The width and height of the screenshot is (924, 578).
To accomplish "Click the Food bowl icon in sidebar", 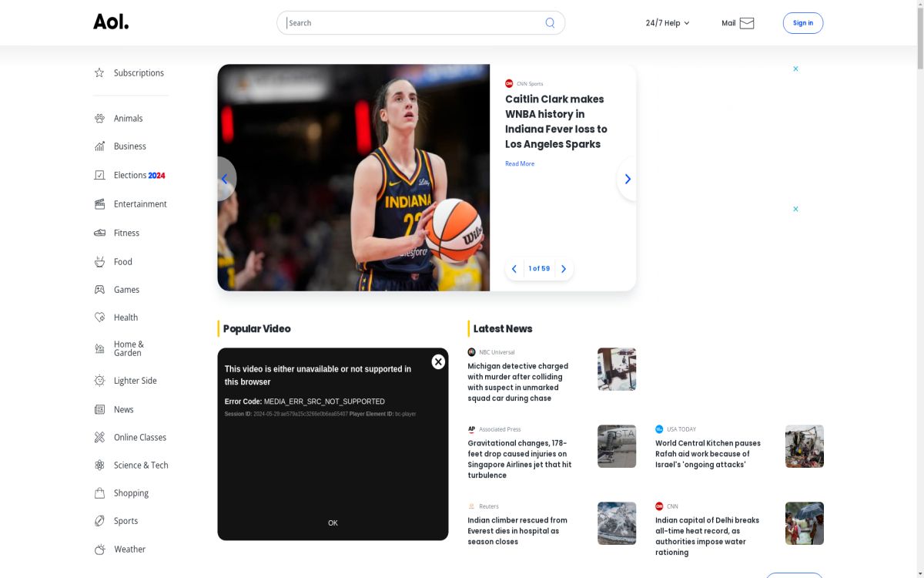I will tap(99, 262).
